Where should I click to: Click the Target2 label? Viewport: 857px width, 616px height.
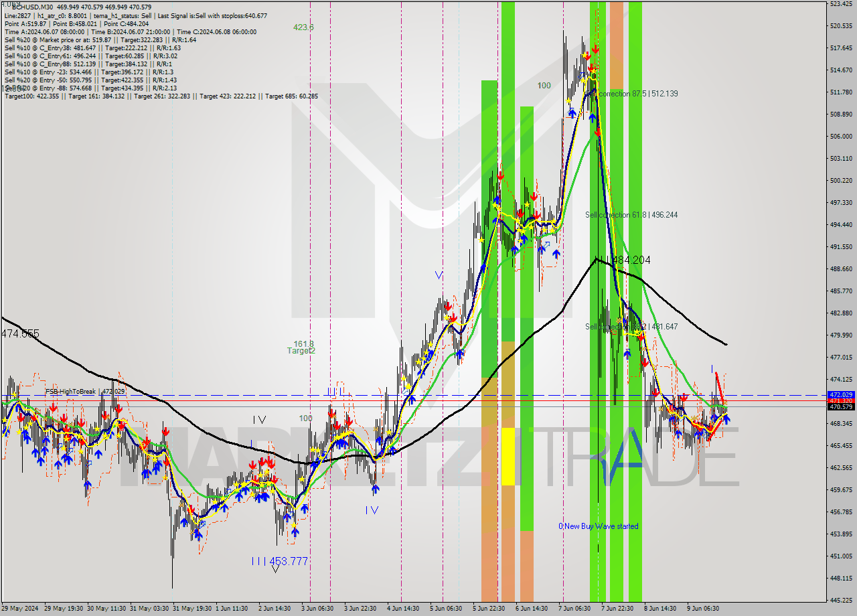(x=301, y=351)
